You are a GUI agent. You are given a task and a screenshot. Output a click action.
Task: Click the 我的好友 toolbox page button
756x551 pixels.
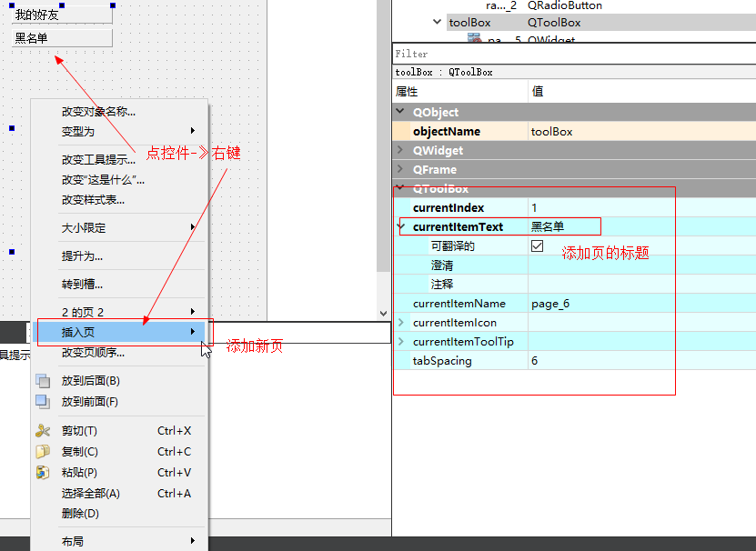point(62,15)
